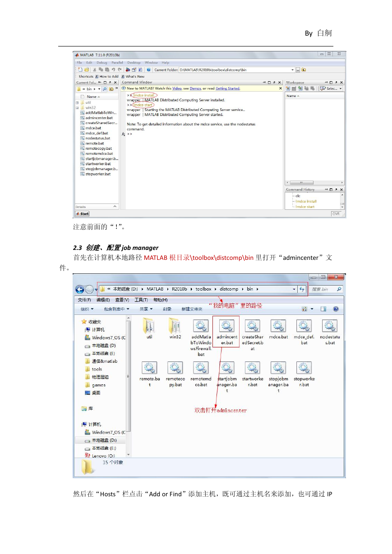Click the MATLAB Cut toolbar icon
The image size is (392, 554).
(x=95, y=70)
